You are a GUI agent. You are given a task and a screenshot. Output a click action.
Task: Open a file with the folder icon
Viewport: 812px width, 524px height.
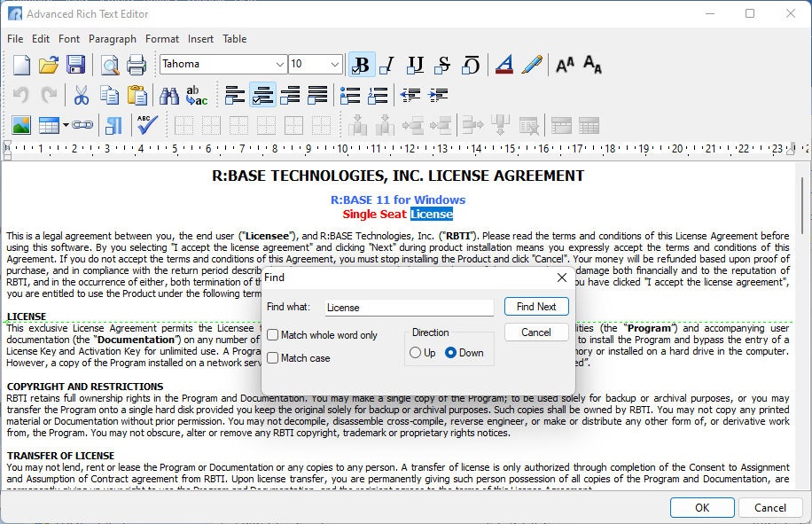point(49,65)
